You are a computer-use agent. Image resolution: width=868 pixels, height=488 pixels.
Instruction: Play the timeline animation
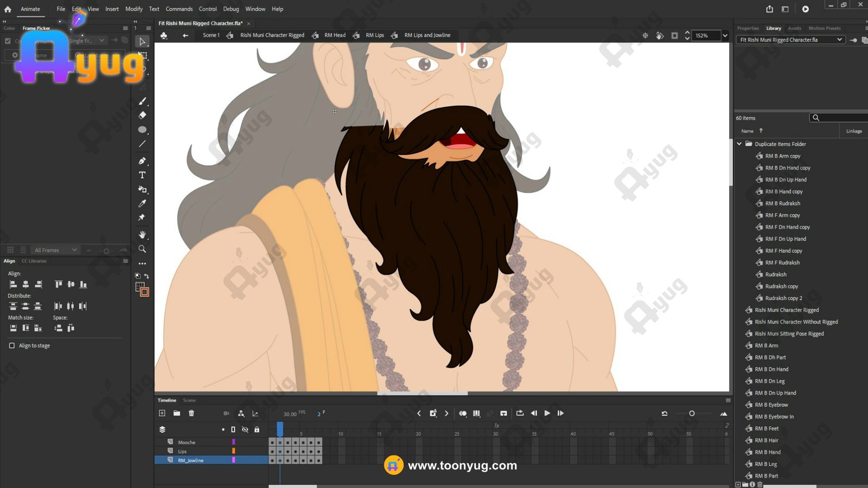click(x=547, y=413)
